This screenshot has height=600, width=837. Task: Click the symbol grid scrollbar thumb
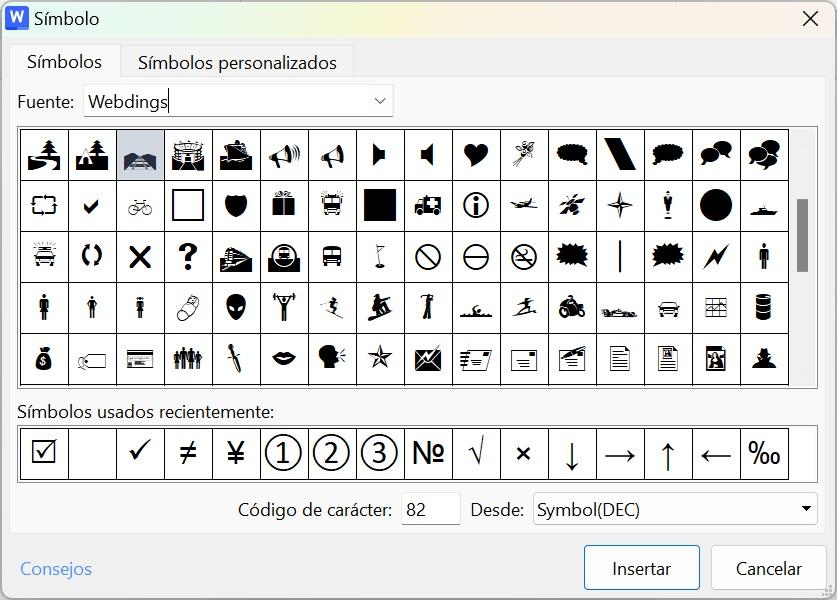point(802,235)
